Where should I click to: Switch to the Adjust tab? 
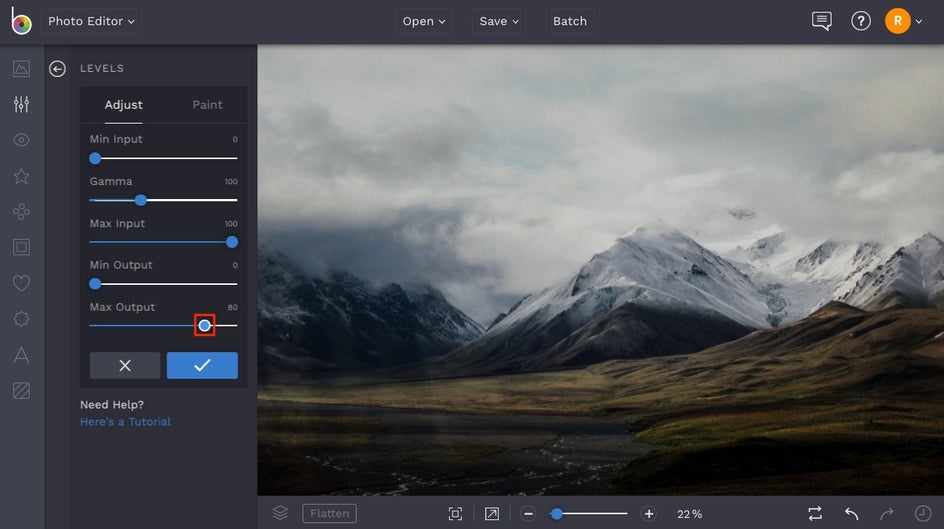pyautogui.click(x=123, y=105)
